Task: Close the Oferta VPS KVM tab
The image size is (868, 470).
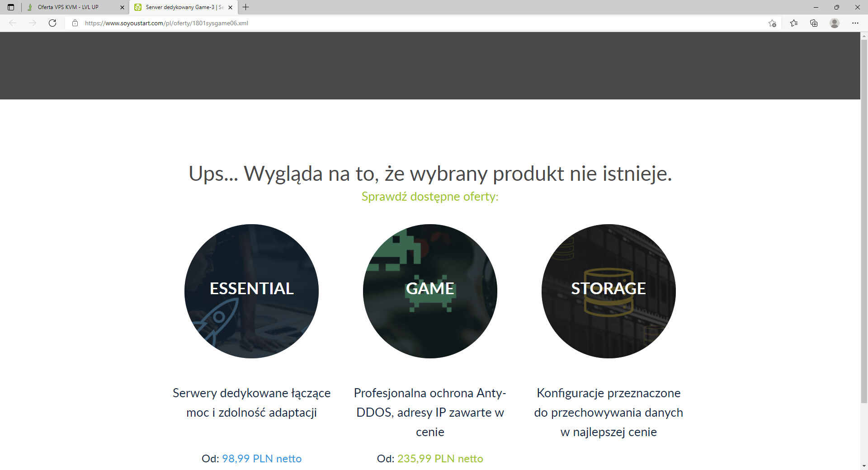Action: 122,7
